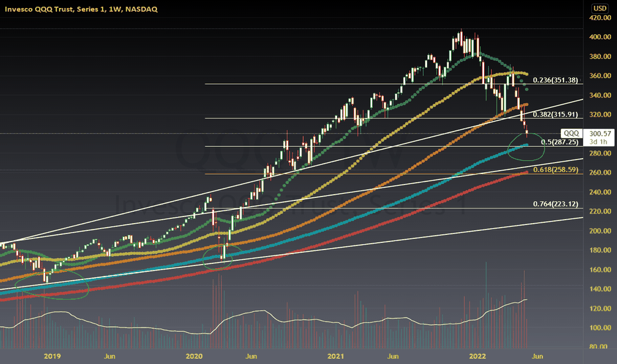This screenshot has width=617, height=364.
Task: Click the 340.00 price axis value
Action: 600,95
